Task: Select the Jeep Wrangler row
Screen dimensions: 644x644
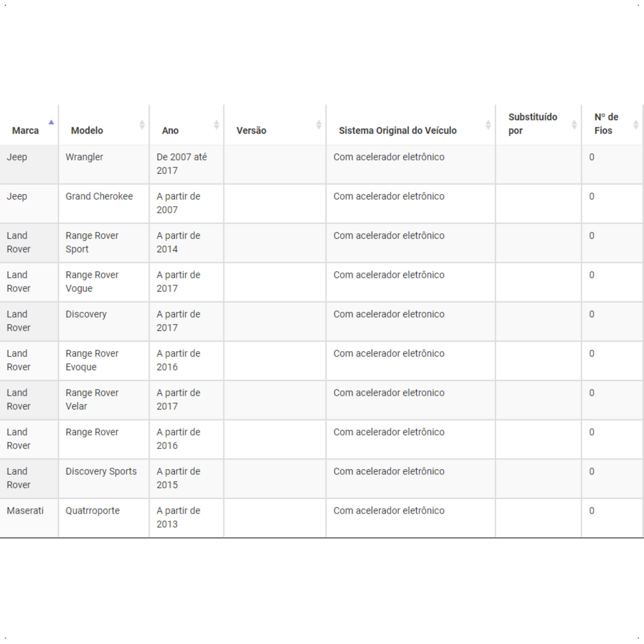Action: [x=322, y=164]
